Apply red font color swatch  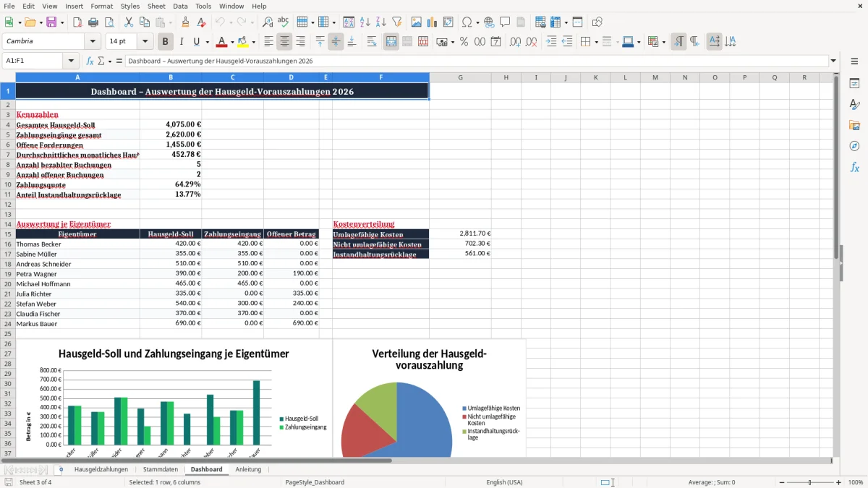tap(222, 41)
